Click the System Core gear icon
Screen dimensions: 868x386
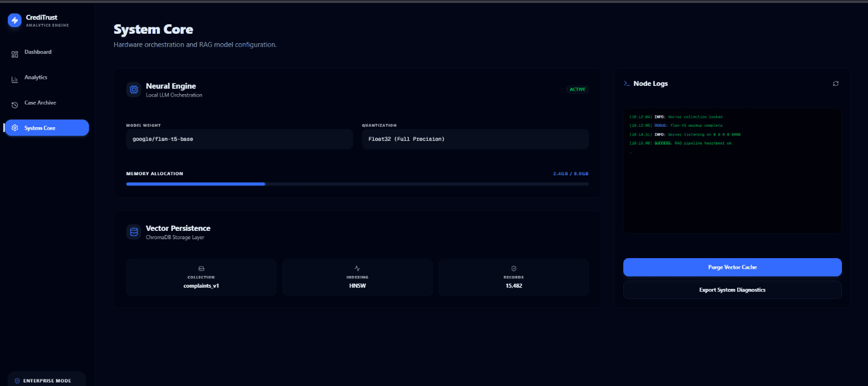pos(15,128)
